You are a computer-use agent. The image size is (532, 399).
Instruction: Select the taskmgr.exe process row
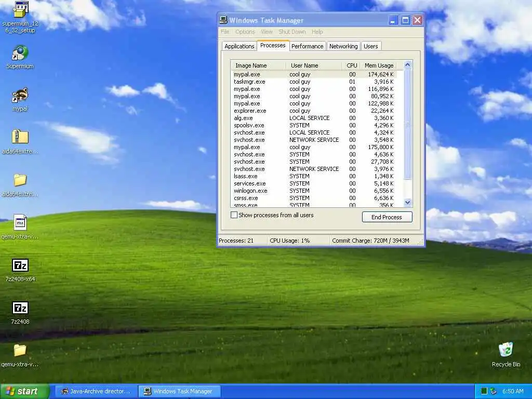pyautogui.click(x=313, y=82)
